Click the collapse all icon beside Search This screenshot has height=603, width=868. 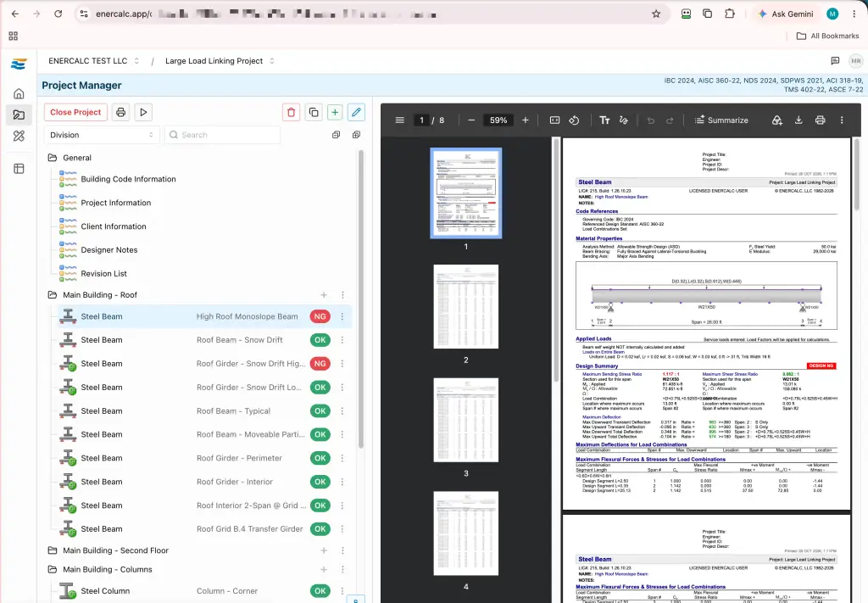click(336, 135)
